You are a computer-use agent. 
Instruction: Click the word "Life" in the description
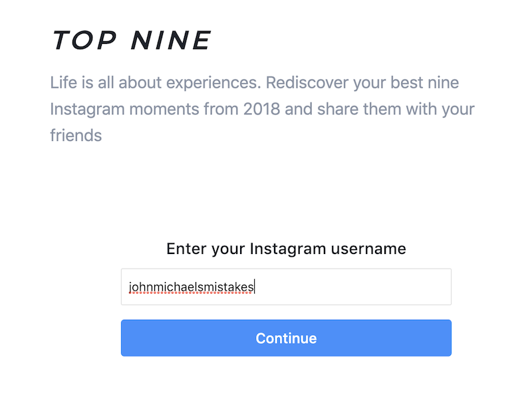tap(63, 84)
